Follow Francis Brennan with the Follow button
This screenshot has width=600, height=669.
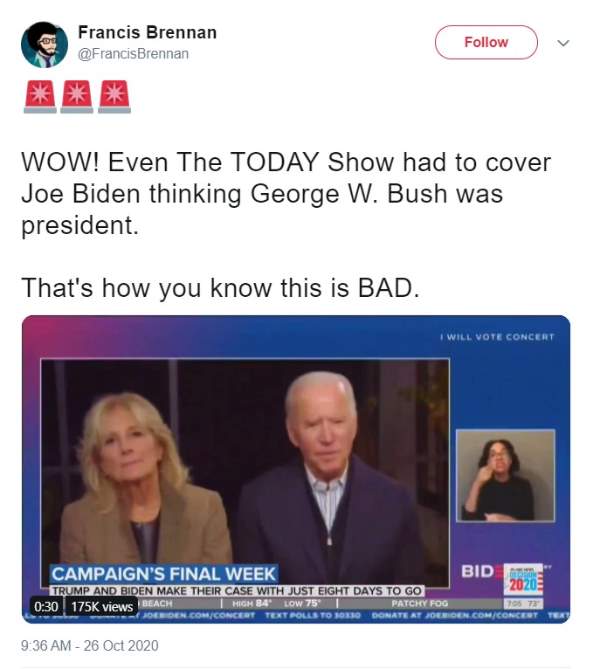pos(486,42)
